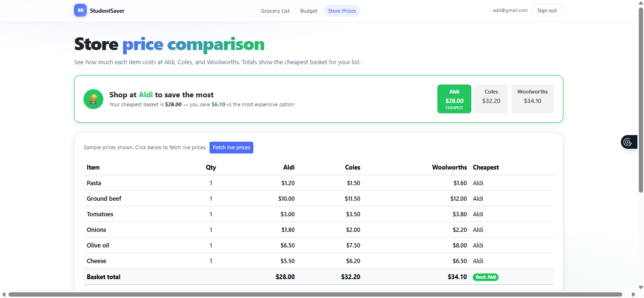Click the Best: Aldi green badge
The height and width of the screenshot is (298, 644).
(x=485, y=277)
